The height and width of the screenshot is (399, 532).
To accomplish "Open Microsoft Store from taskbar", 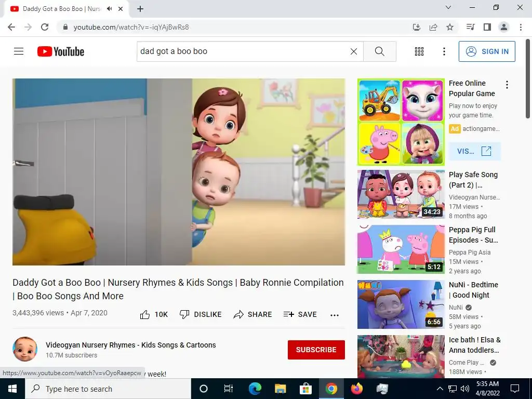I will pyautogui.click(x=305, y=389).
